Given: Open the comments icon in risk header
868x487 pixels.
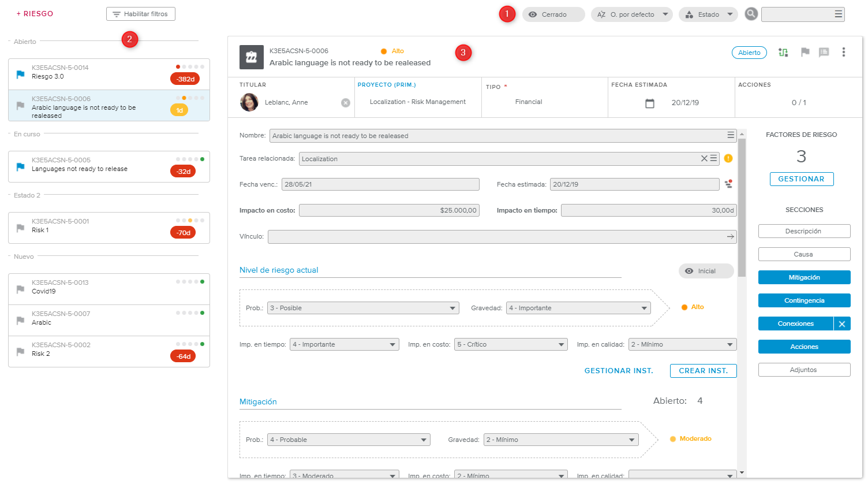Looking at the screenshot, I should [x=824, y=53].
